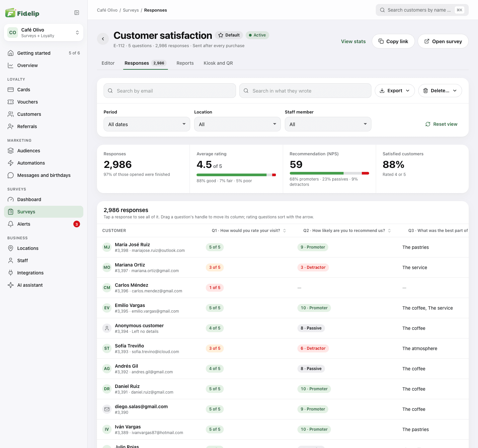
Task: Expand the Location filter dropdown
Action: pyautogui.click(x=237, y=124)
